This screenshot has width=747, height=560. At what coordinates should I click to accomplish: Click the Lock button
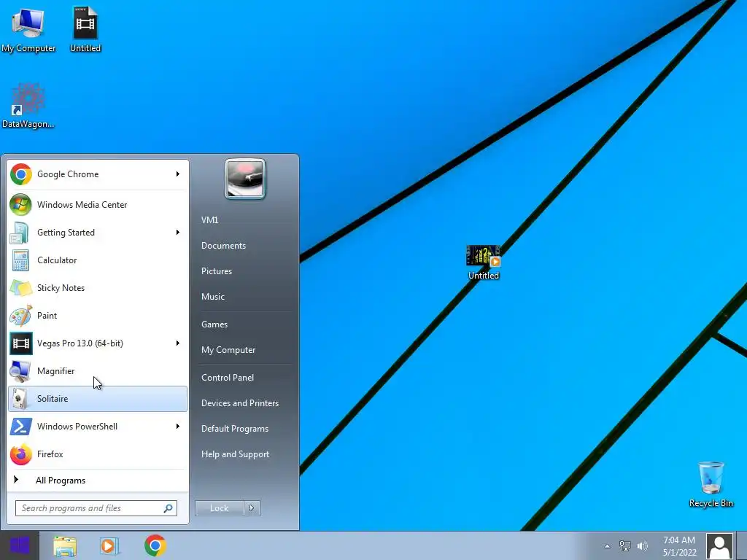pyautogui.click(x=219, y=508)
